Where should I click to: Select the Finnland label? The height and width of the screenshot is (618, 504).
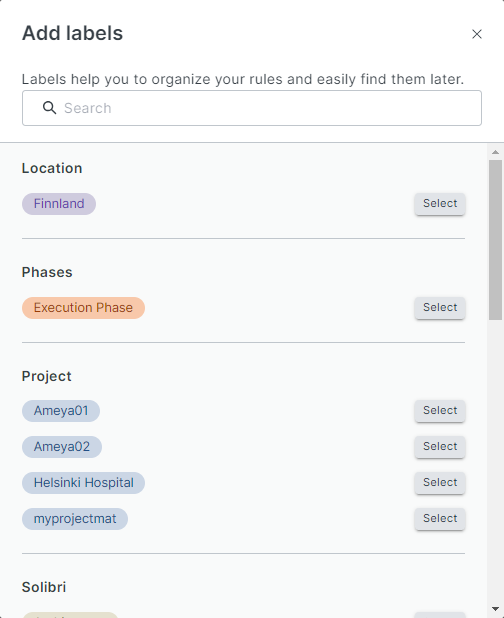click(440, 204)
